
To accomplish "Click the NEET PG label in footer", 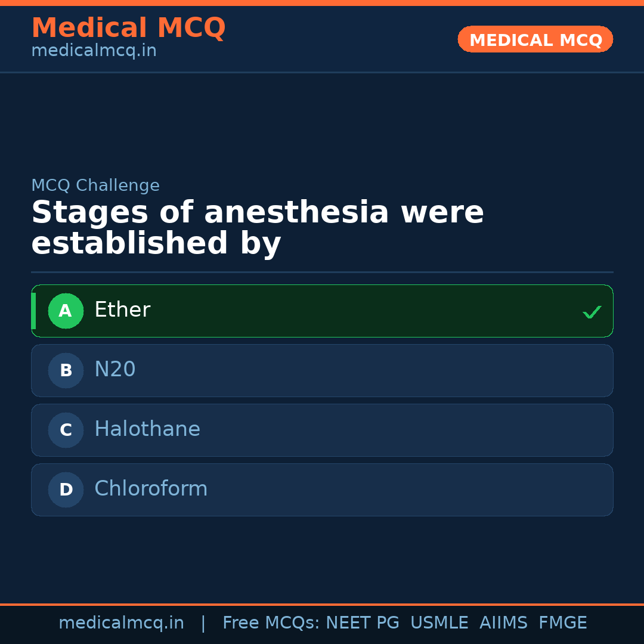I will (x=362, y=622).
